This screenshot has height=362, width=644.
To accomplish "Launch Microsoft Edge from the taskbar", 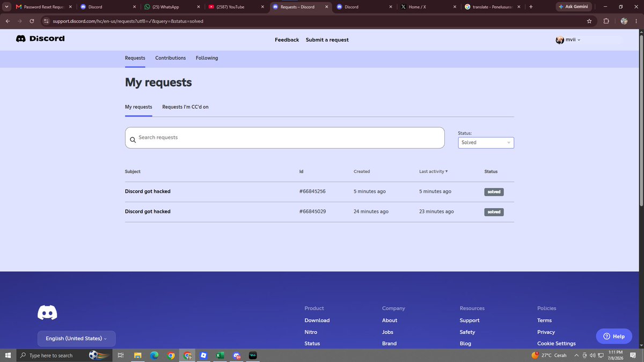I will tap(154, 355).
